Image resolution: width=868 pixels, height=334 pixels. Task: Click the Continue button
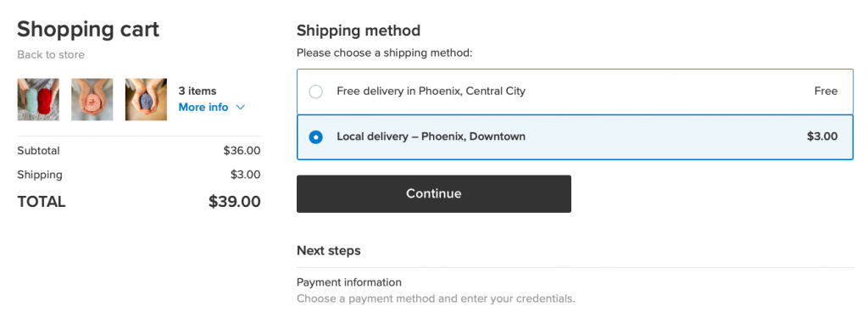433,194
